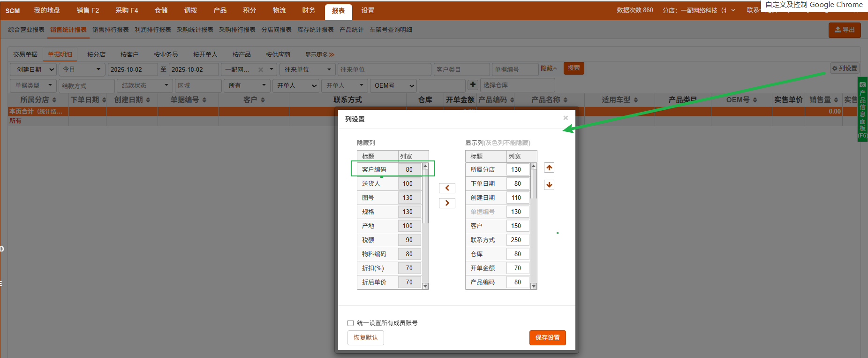868x358 pixels.
Task: Click the left arrow to hide selected column
Action: [447, 188]
